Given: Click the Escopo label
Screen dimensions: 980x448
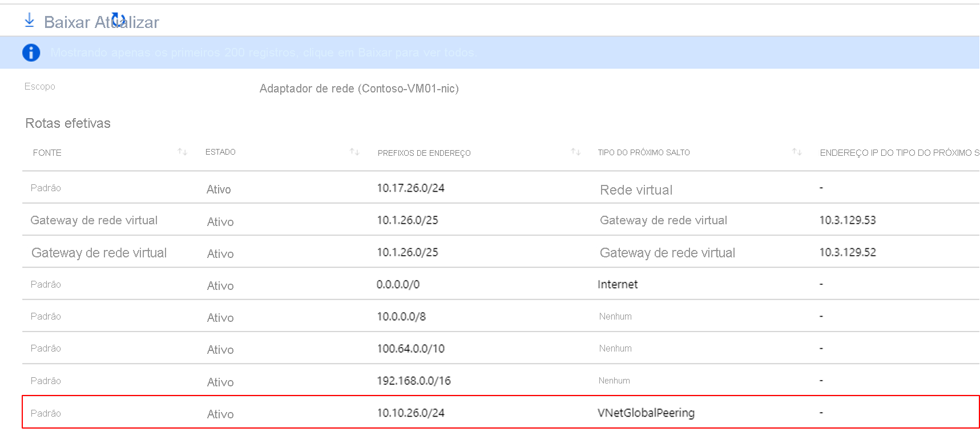Looking at the screenshot, I should (40, 87).
